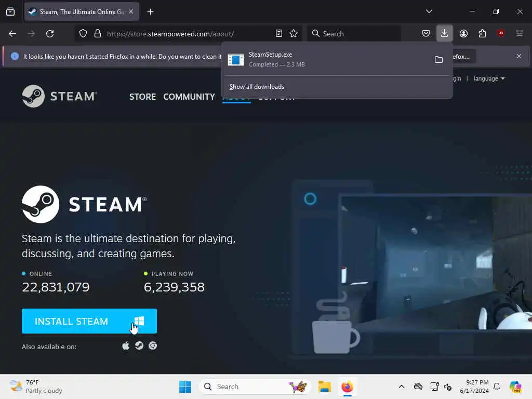Click the muted volume icon in tray
Image resolution: width=532 pixels, height=399 pixels.
coord(448,387)
